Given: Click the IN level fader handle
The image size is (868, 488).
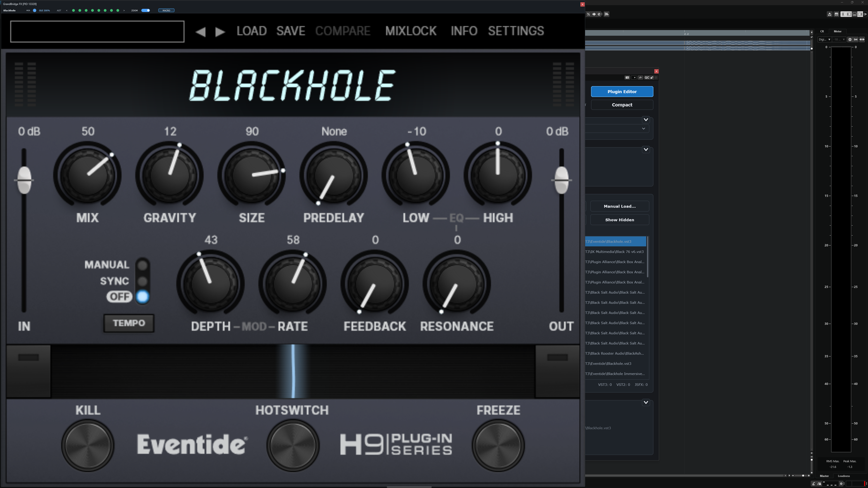Looking at the screenshot, I should point(24,180).
